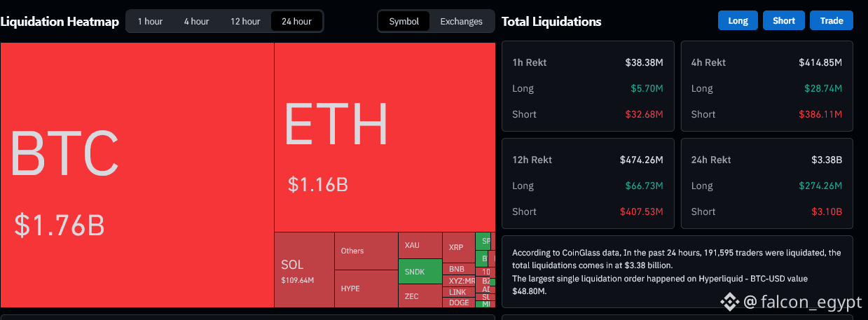Image resolution: width=868 pixels, height=320 pixels.
Task: Click the 24h Rekt $3.38B value
Action: 825,160
